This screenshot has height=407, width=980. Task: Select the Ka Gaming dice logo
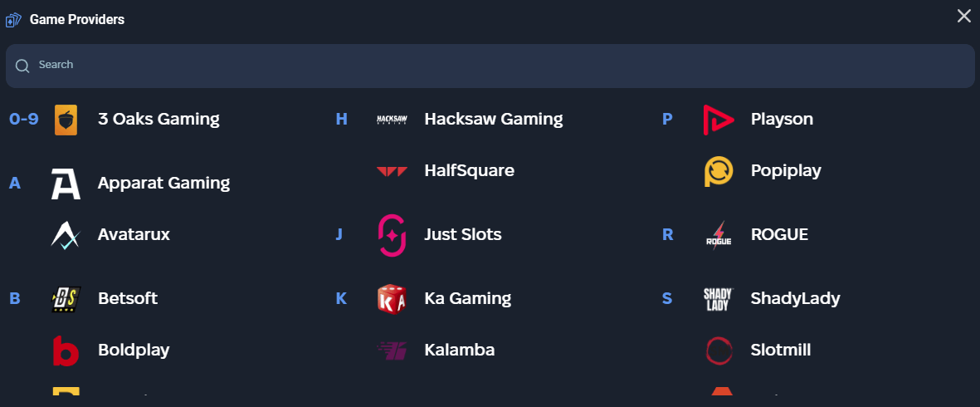(392, 299)
